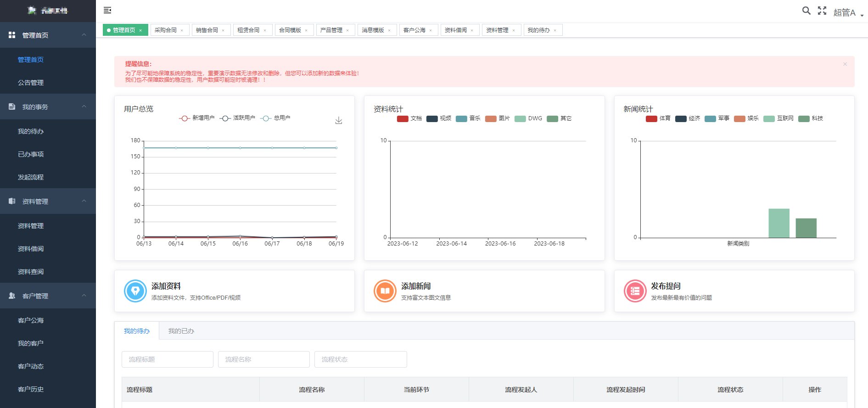Toggle 图片 legend in 资料统计 chart
This screenshot has width=868, height=408.
tap(498, 118)
